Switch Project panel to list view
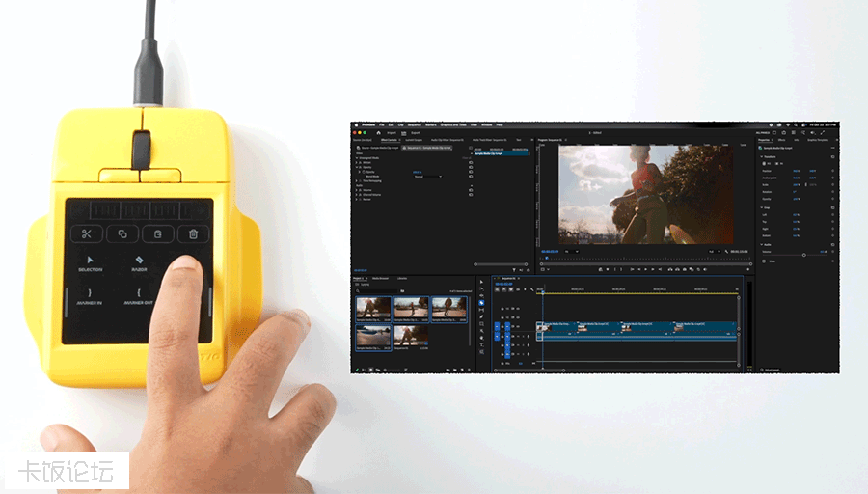The height and width of the screenshot is (494, 868). click(364, 370)
